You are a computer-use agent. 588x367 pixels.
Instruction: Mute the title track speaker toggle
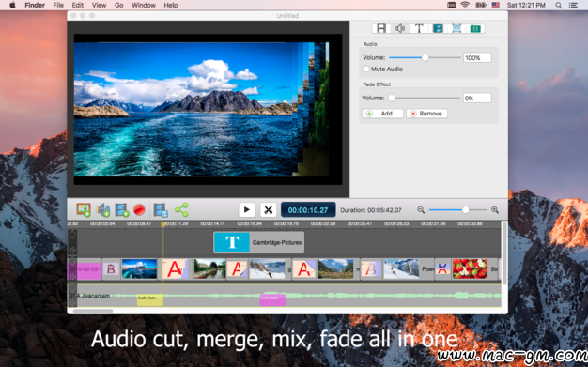[72, 250]
